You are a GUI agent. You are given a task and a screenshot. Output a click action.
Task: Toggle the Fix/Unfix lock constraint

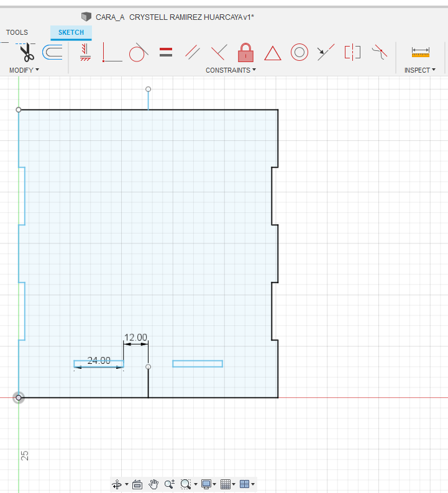click(x=245, y=52)
